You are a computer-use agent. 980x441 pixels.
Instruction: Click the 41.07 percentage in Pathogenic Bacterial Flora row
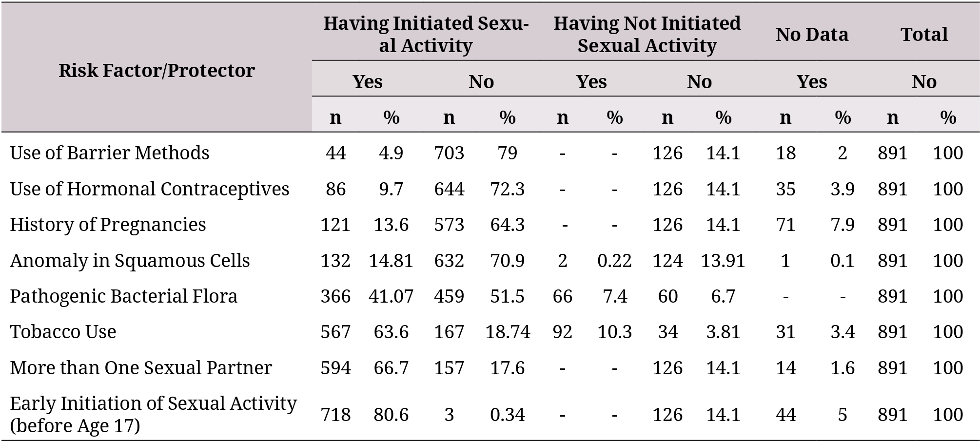391,296
